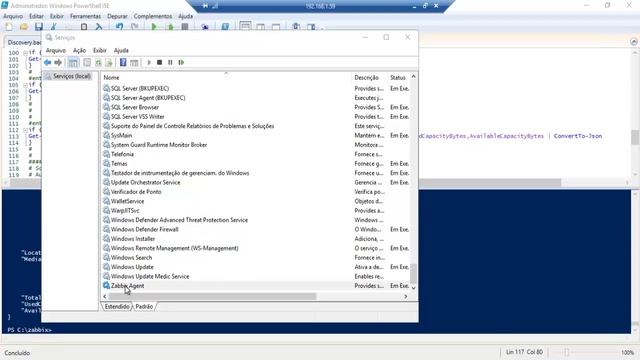This screenshot has width=640, height=360.
Task: Open Ferramentas menu in PowerShell ISE
Action: pyautogui.click(x=85, y=16)
